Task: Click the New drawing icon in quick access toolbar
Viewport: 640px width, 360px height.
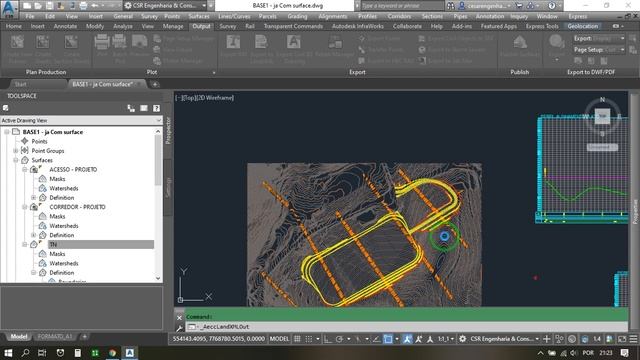Action: [x=27, y=6]
